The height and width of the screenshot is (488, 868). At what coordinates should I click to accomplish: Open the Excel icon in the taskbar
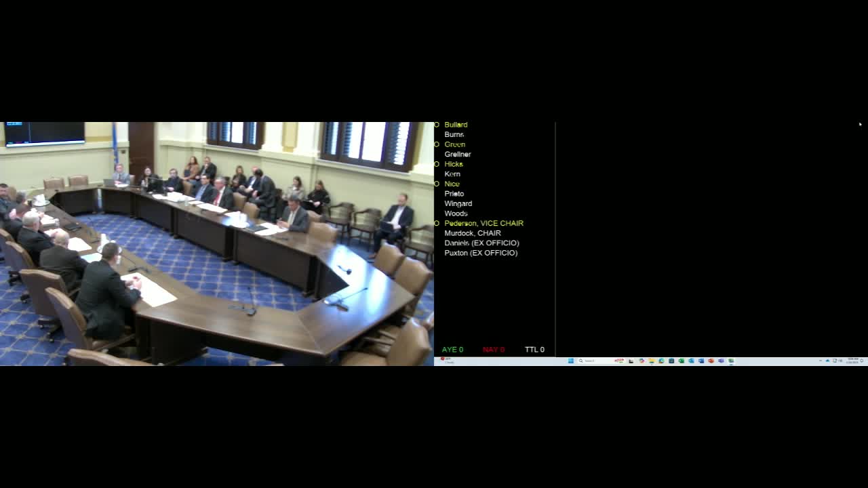pyautogui.click(x=682, y=361)
